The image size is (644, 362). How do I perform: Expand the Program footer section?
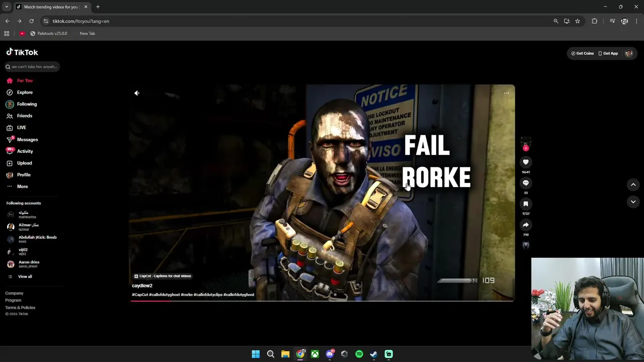pyautogui.click(x=13, y=300)
